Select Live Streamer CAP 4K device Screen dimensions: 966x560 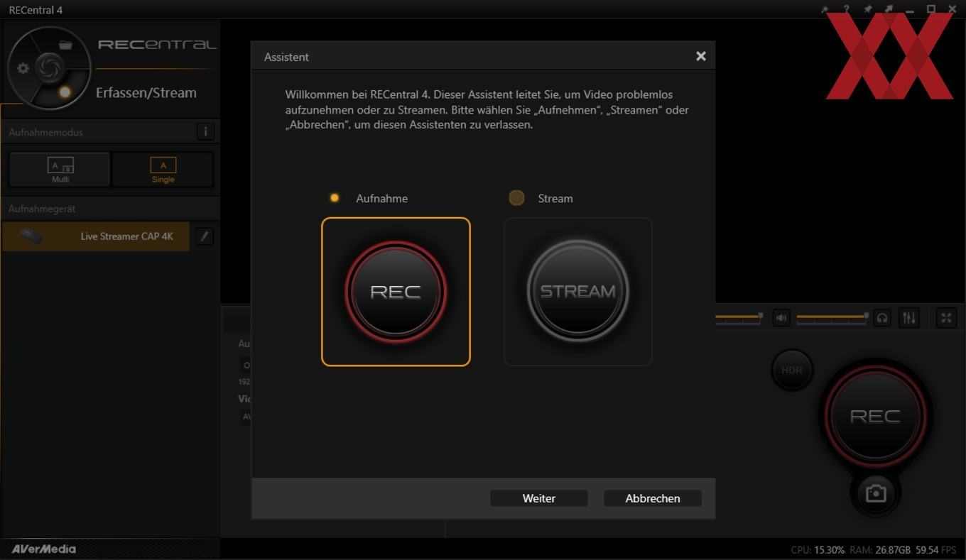96,236
